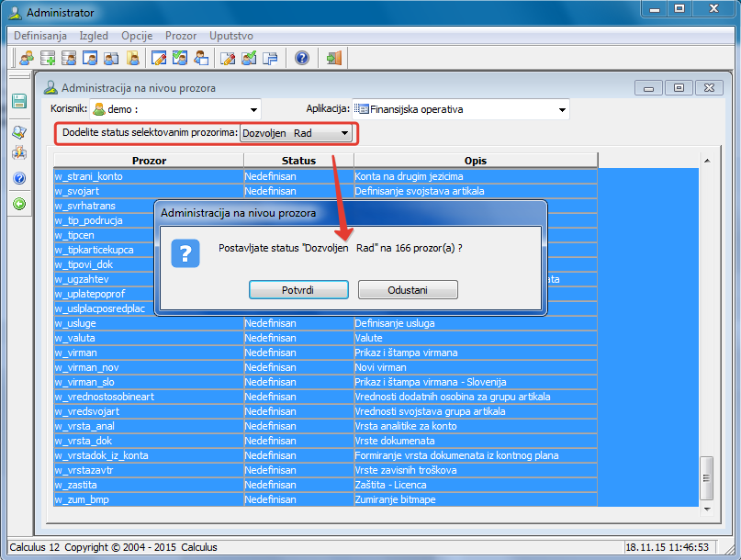Cancel with the Odustani button
This screenshot has height=560, width=741.
(408, 290)
